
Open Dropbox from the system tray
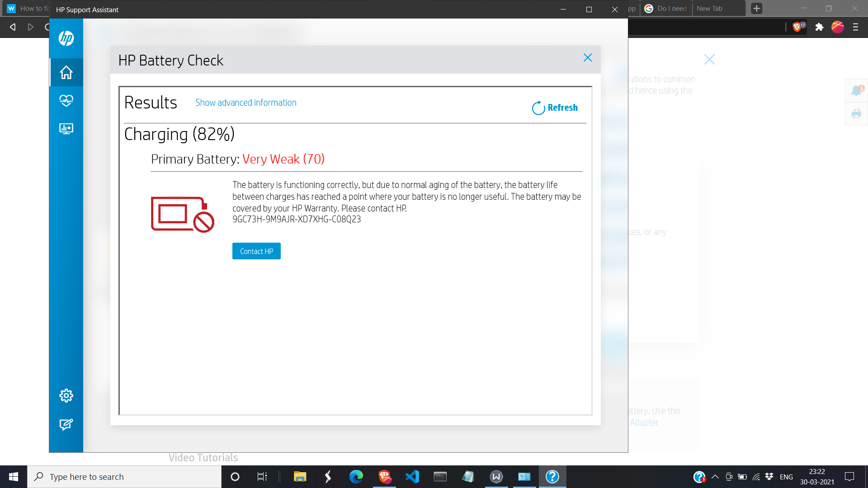(x=769, y=477)
